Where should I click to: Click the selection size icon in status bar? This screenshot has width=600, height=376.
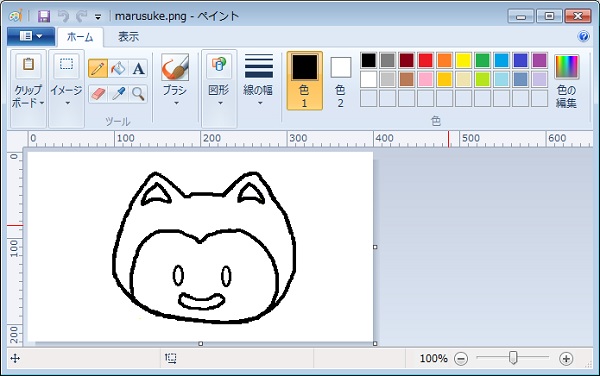(171, 358)
